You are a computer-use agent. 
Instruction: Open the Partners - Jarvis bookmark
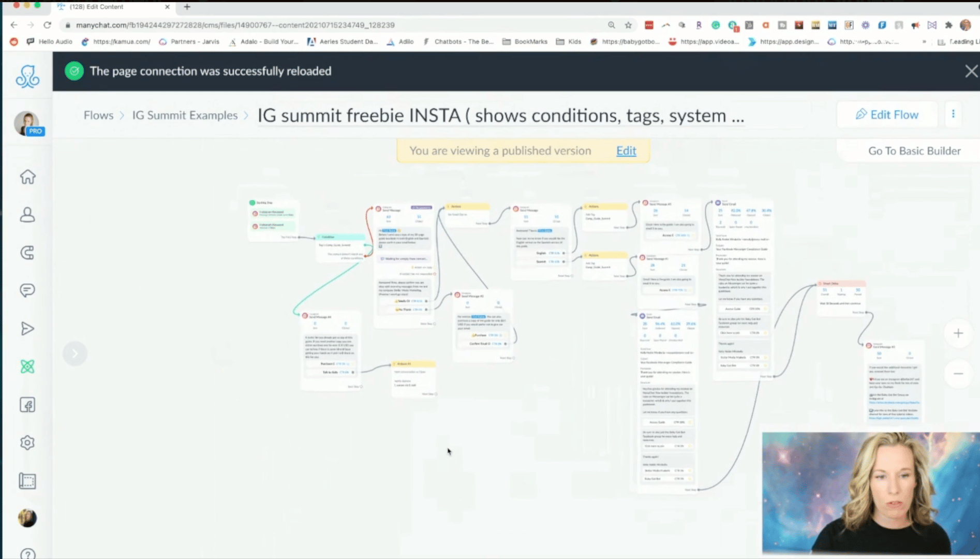(189, 41)
